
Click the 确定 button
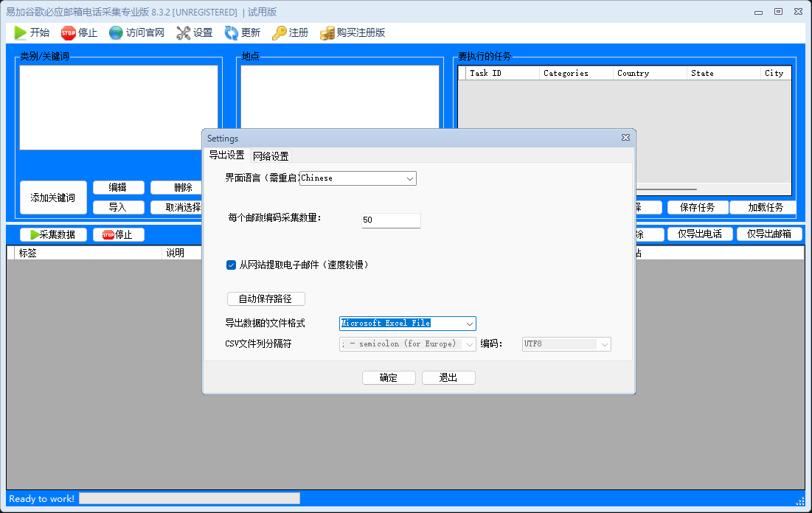click(x=389, y=378)
